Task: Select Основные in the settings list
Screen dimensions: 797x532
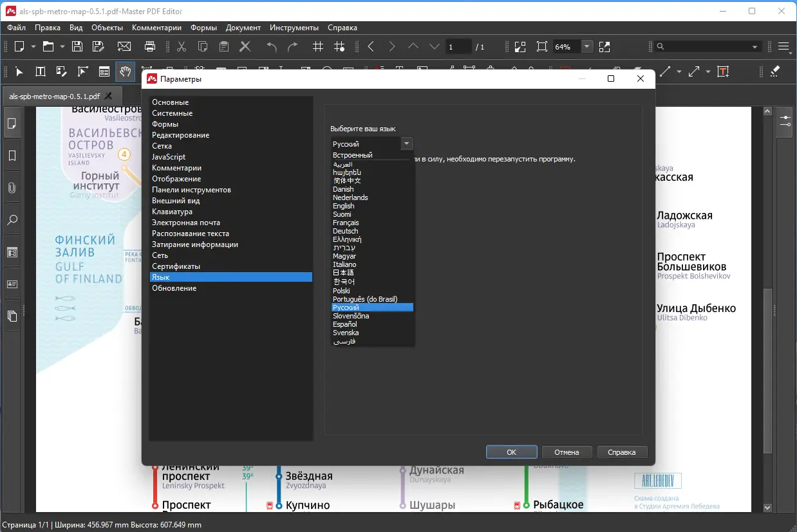Action: click(x=231, y=102)
